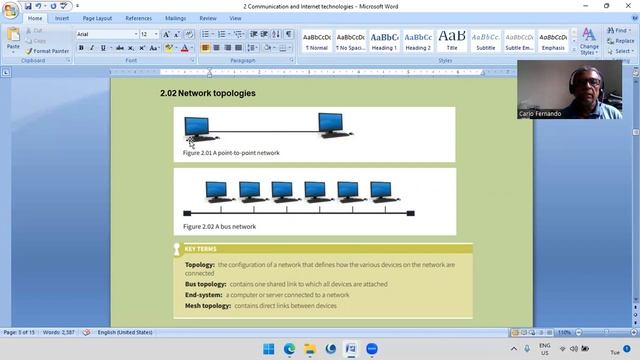Viewport: 640px width, 360px height.
Task: Toggle Align Text Right
Action: tap(227, 48)
